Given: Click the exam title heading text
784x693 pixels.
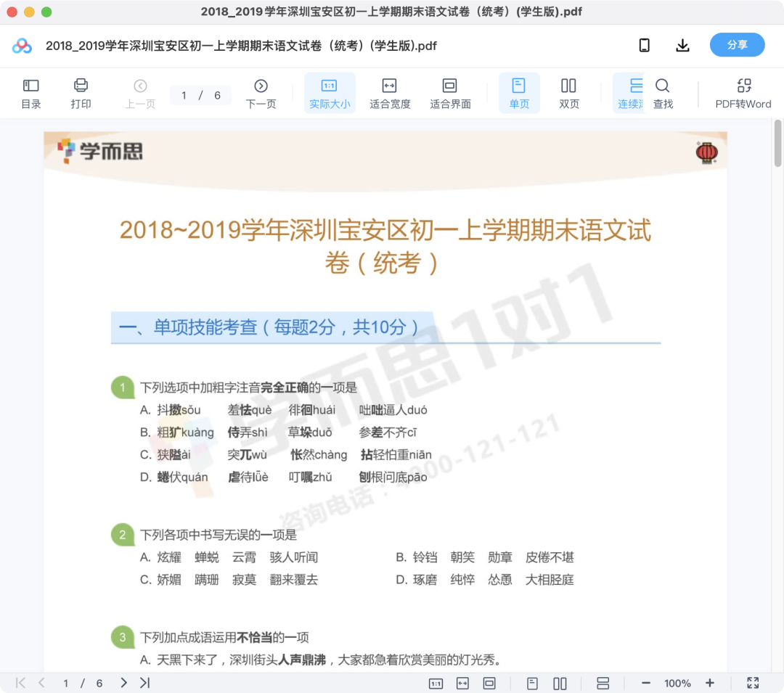Looking at the screenshot, I should [x=385, y=246].
